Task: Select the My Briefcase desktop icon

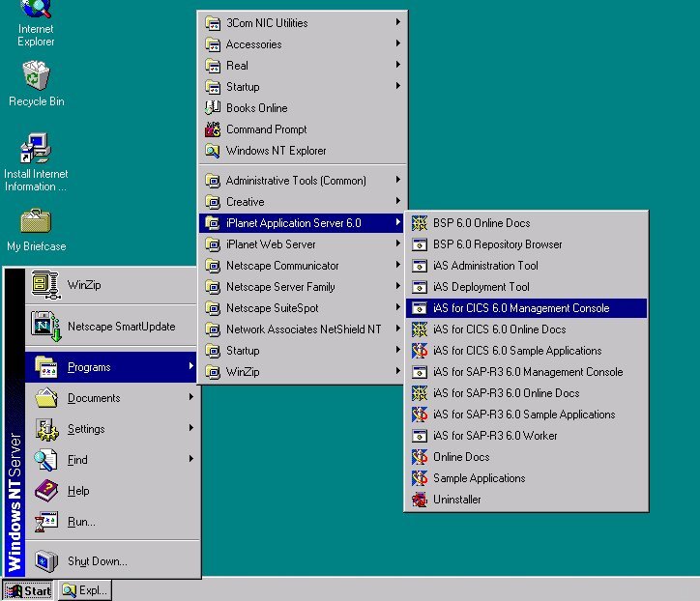Action: coord(36,230)
